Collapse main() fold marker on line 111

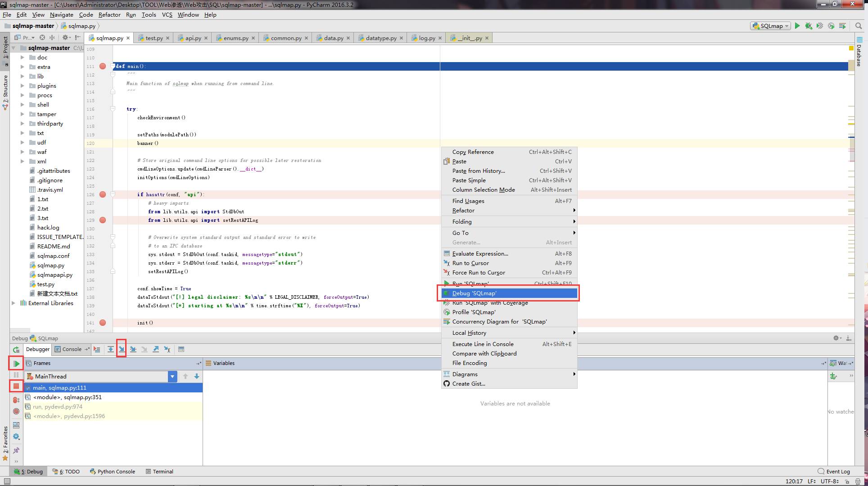113,66
